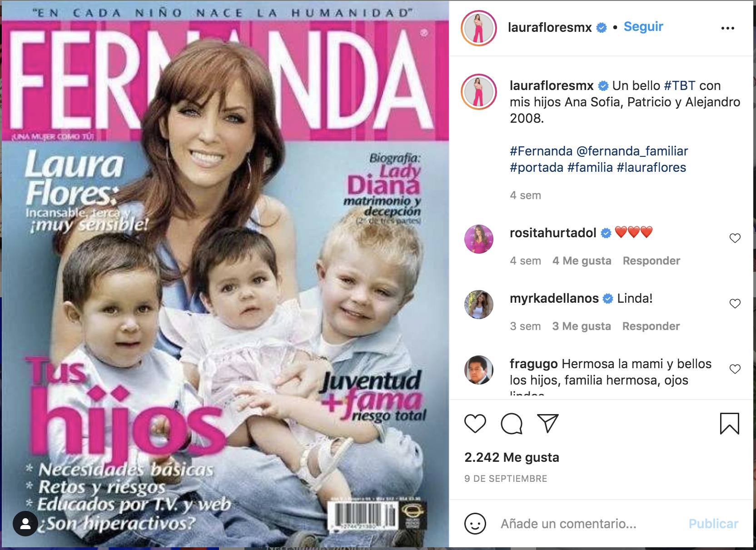Open lauraflores profile avatar in header

479,28
